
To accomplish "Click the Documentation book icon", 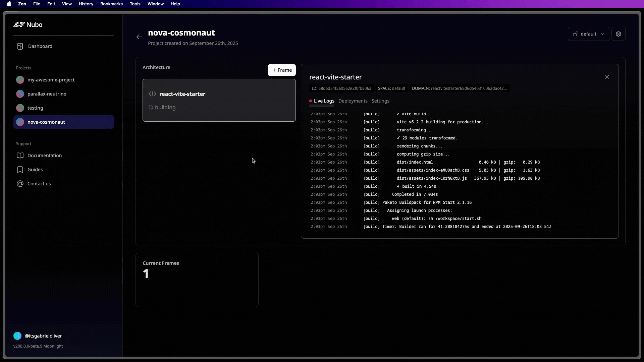I will click(20, 156).
